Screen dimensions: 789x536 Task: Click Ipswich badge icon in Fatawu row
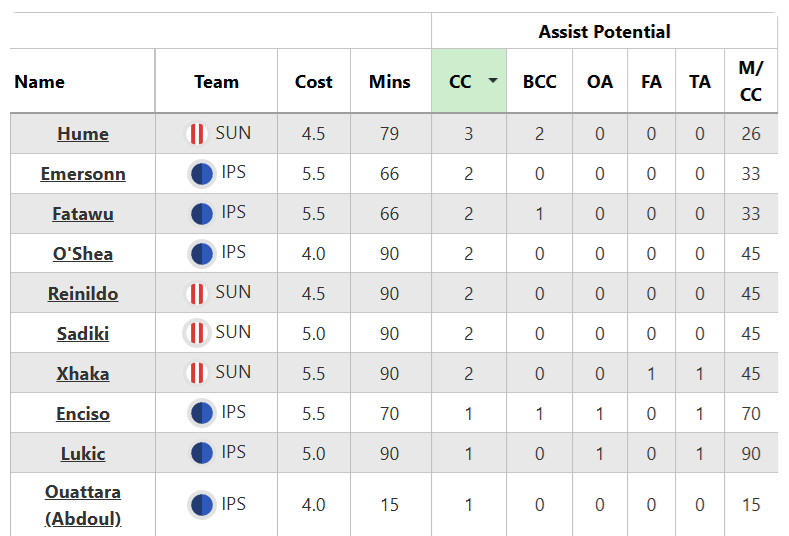202,214
